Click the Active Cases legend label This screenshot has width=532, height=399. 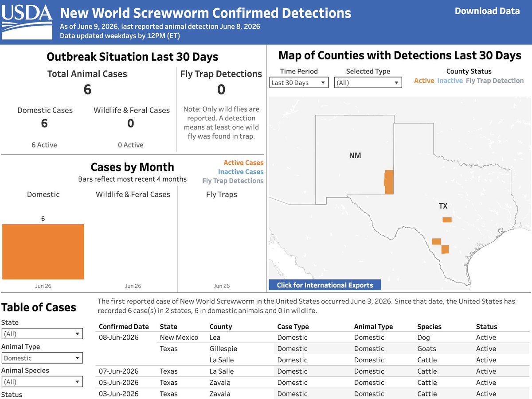[243, 163]
